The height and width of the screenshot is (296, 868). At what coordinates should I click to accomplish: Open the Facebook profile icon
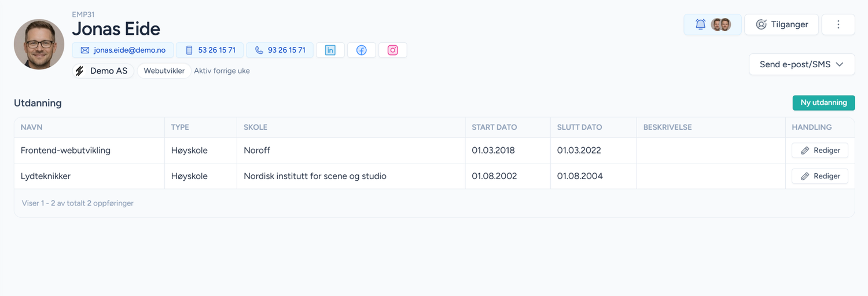[362, 50]
